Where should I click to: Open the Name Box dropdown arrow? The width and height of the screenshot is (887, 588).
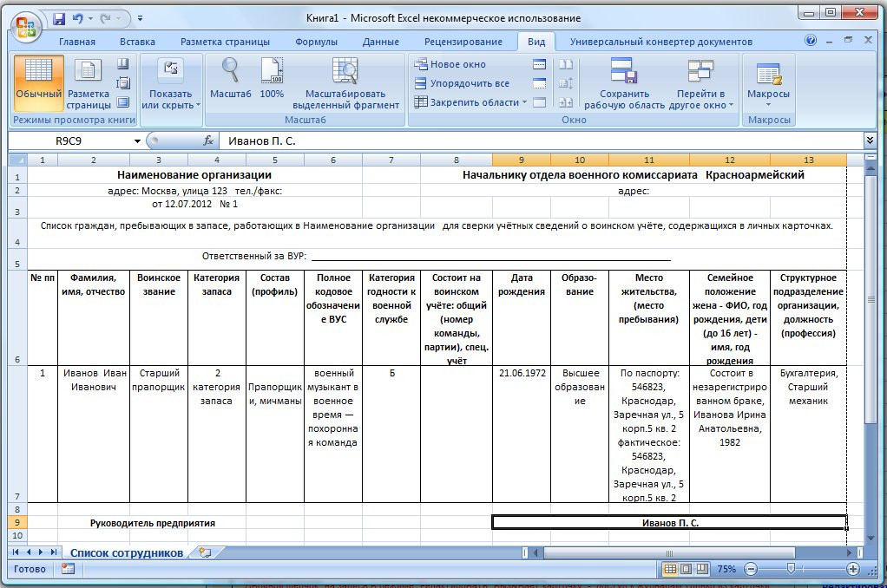pos(137,140)
